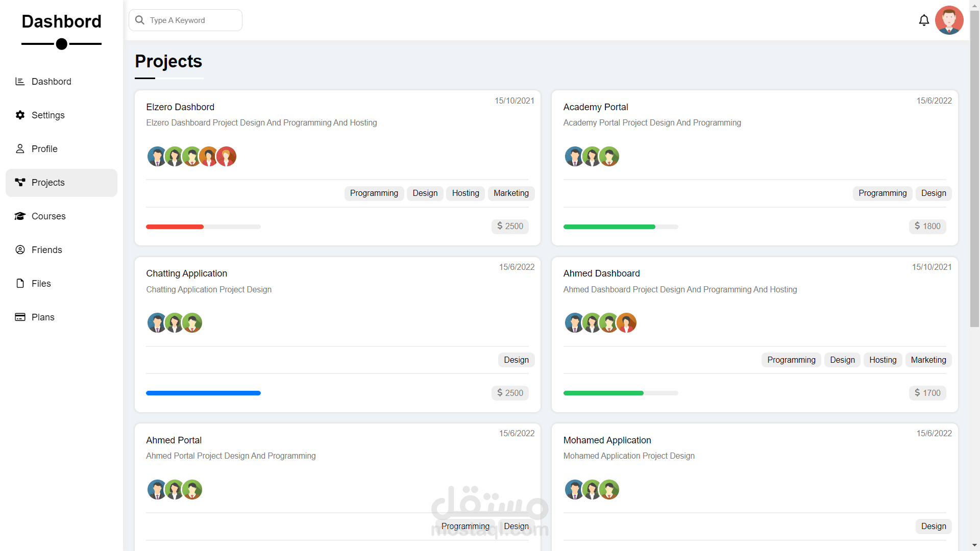This screenshot has height=551, width=980.
Task: Click the notification bell icon
Action: pos(924,20)
